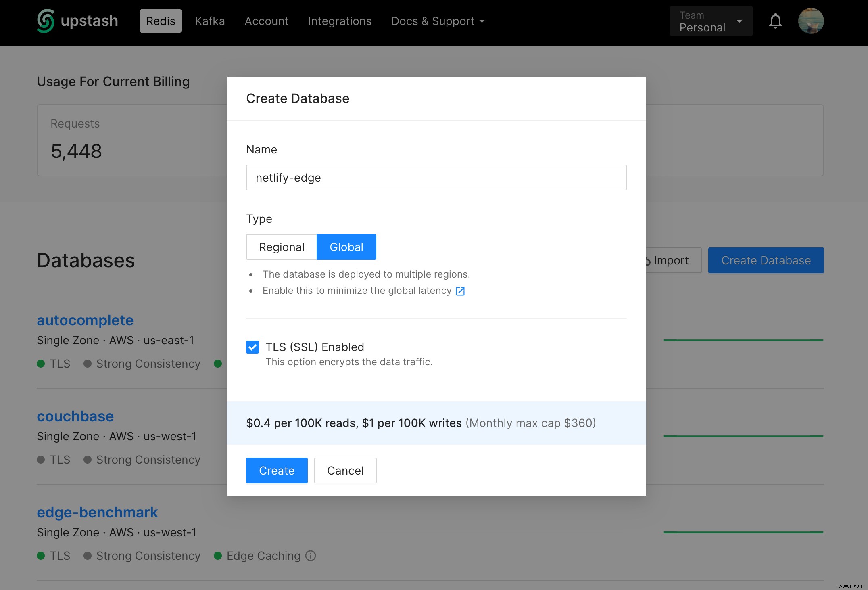Select the Global database type

click(x=347, y=246)
